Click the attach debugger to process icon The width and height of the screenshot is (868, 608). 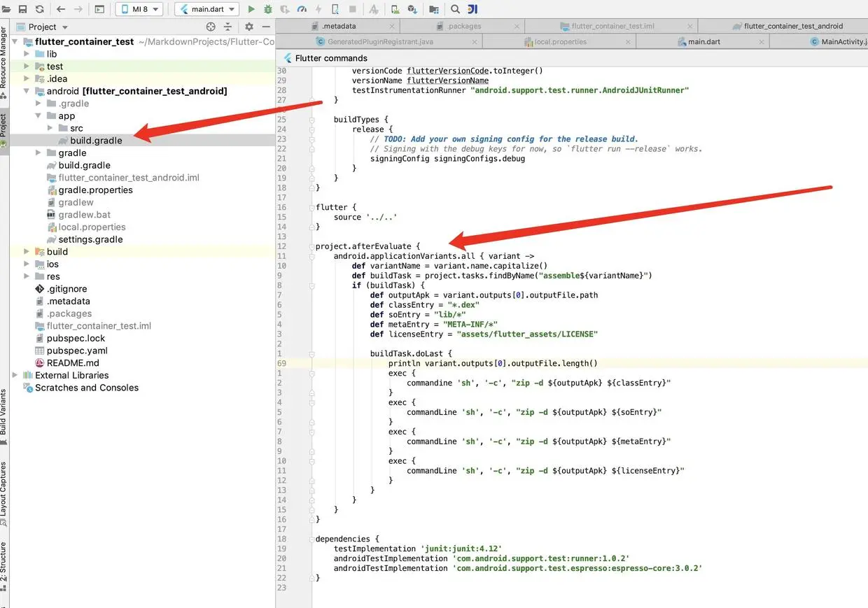(x=335, y=9)
